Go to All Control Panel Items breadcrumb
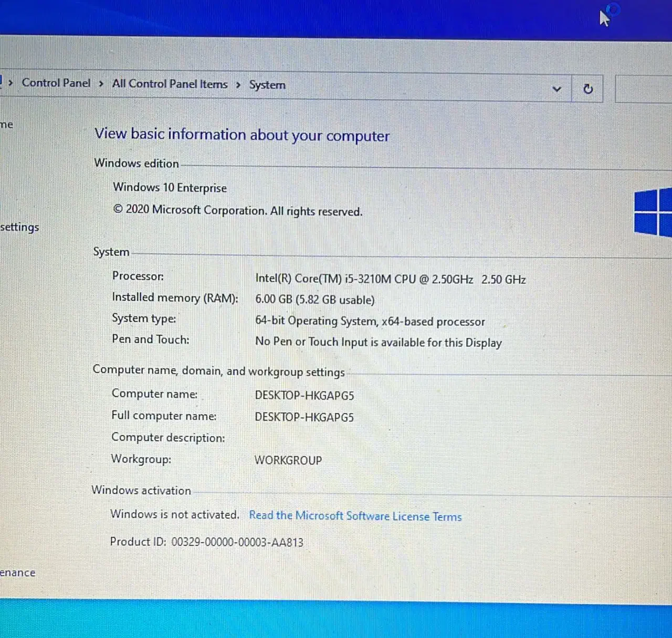The height and width of the screenshot is (638, 672). (x=170, y=84)
